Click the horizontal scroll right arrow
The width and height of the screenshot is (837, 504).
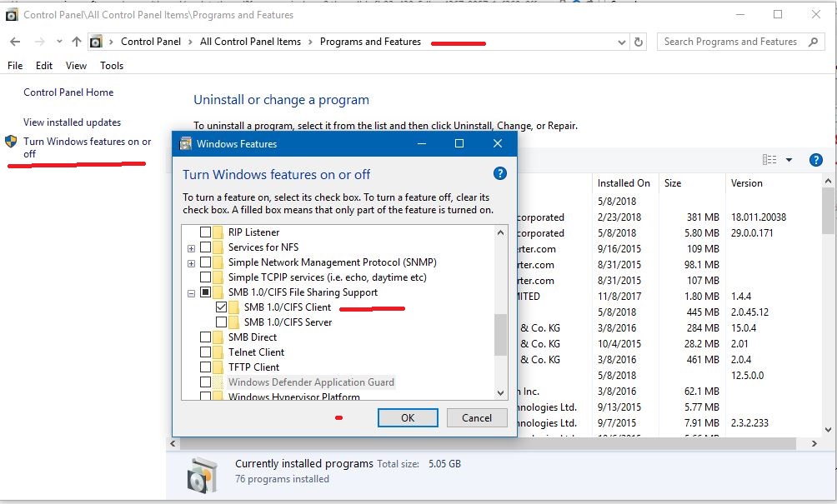814,443
